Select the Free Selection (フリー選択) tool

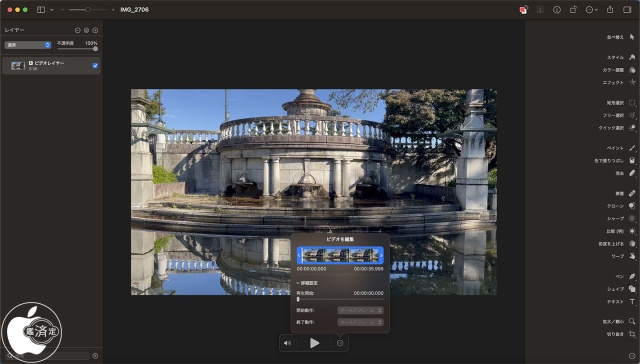(x=632, y=115)
